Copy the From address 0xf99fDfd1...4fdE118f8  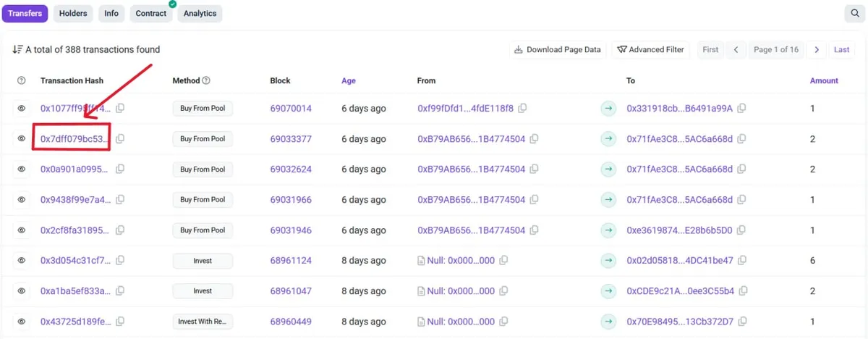click(x=522, y=108)
